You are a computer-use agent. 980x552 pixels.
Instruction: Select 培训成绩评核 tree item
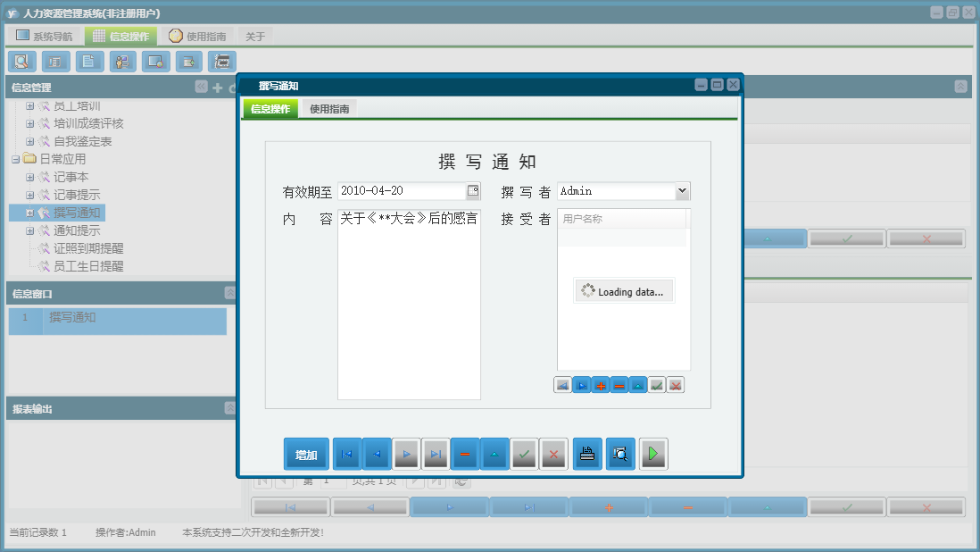tap(88, 124)
